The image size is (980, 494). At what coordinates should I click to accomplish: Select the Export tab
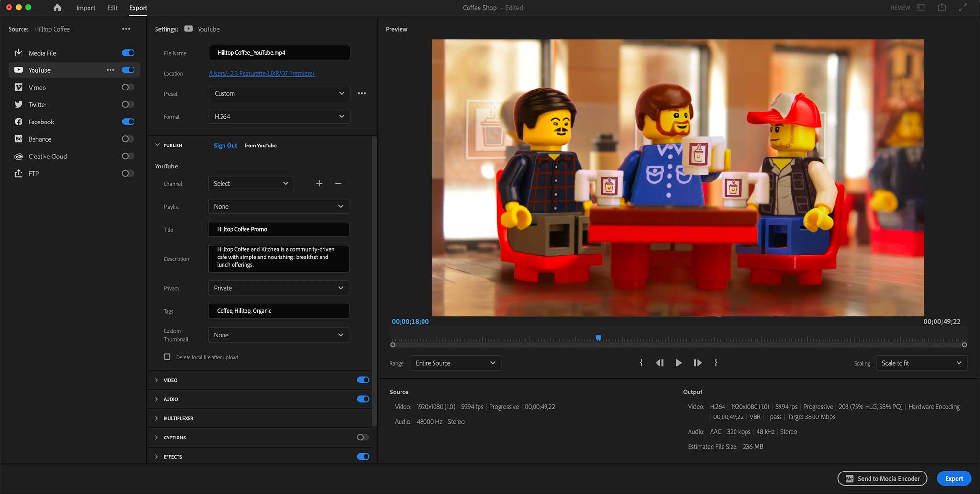(x=138, y=8)
